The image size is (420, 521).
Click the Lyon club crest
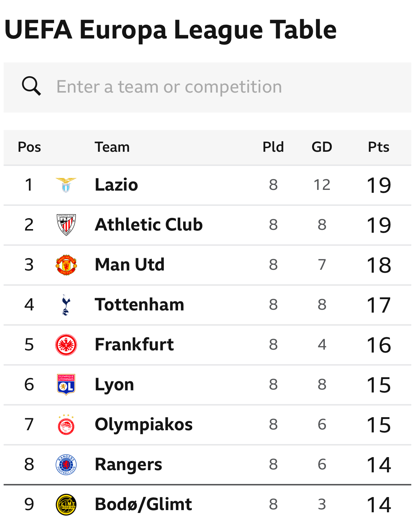point(66,384)
